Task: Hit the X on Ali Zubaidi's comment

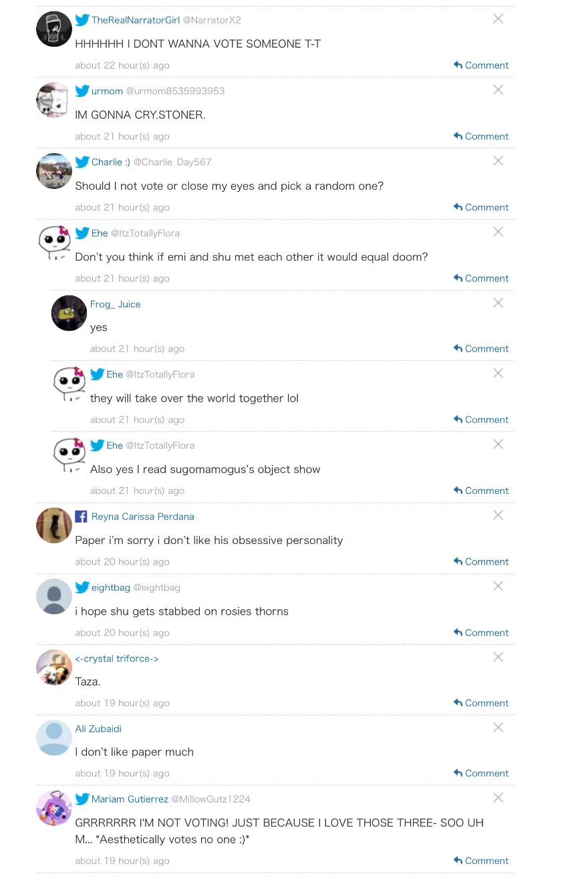Action: [498, 728]
